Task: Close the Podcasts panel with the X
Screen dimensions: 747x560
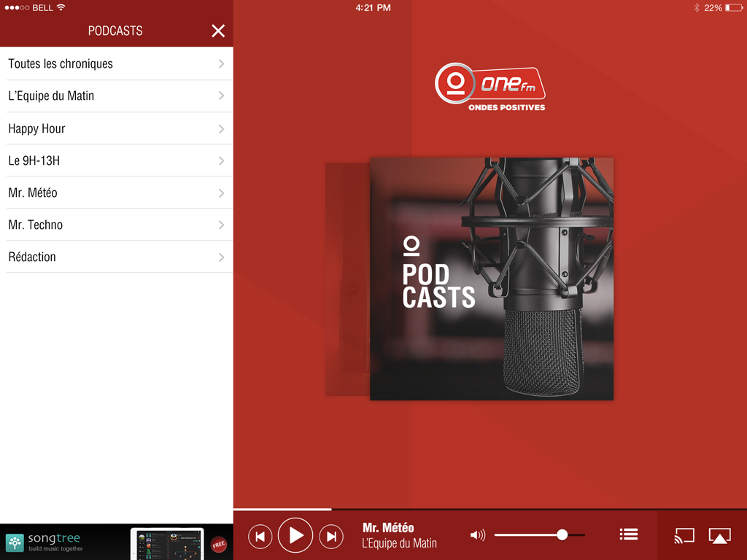Action: (218, 31)
